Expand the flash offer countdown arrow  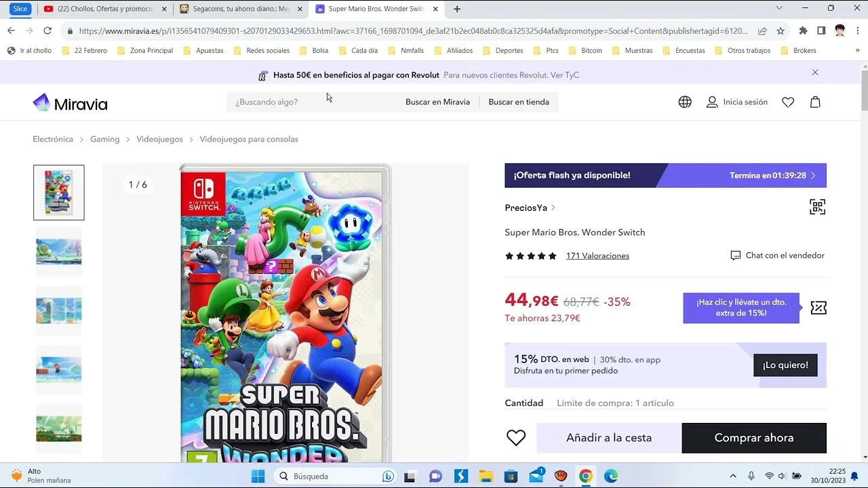pos(813,176)
